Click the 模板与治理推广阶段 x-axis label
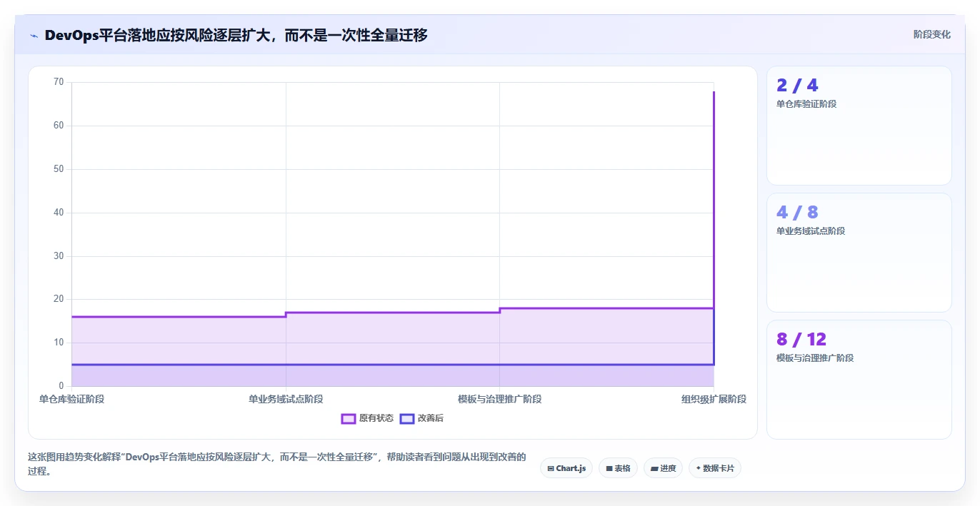This screenshot has height=506, width=980. tap(499, 399)
